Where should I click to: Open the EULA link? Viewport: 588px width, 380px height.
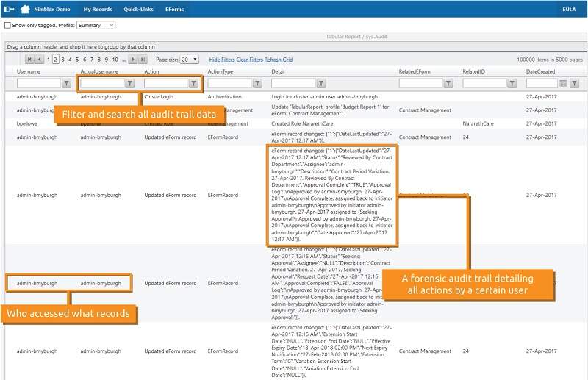pos(569,9)
